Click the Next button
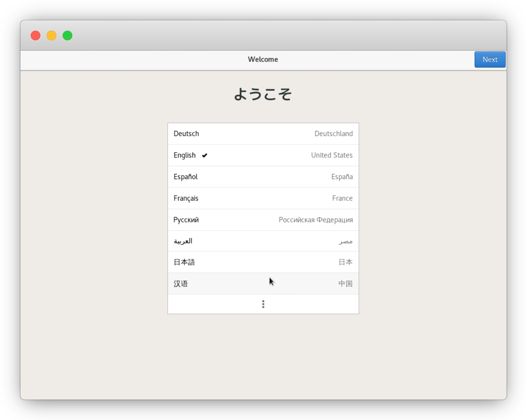The height and width of the screenshot is (420, 527). [490, 59]
